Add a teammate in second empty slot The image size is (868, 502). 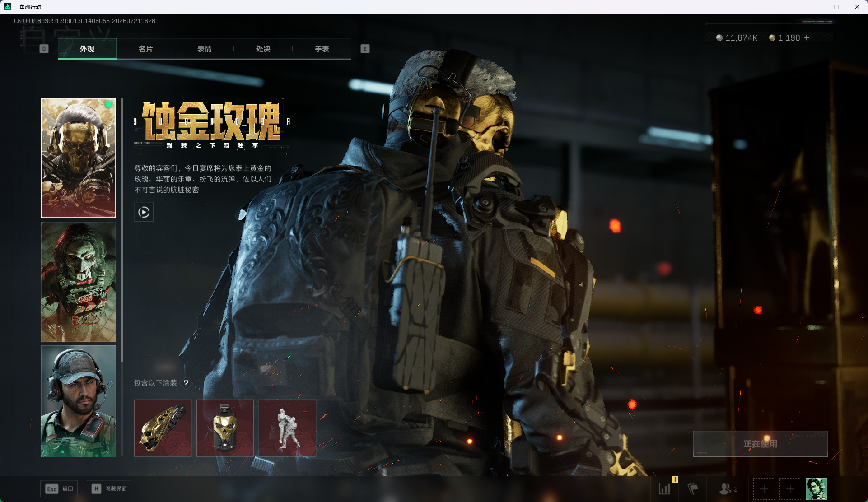790,489
